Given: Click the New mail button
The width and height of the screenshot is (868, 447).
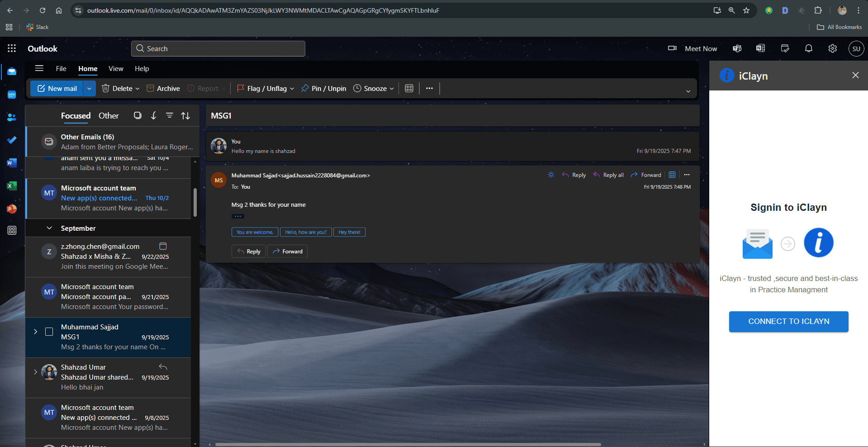Looking at the screenshot, I should pos(57,89).
